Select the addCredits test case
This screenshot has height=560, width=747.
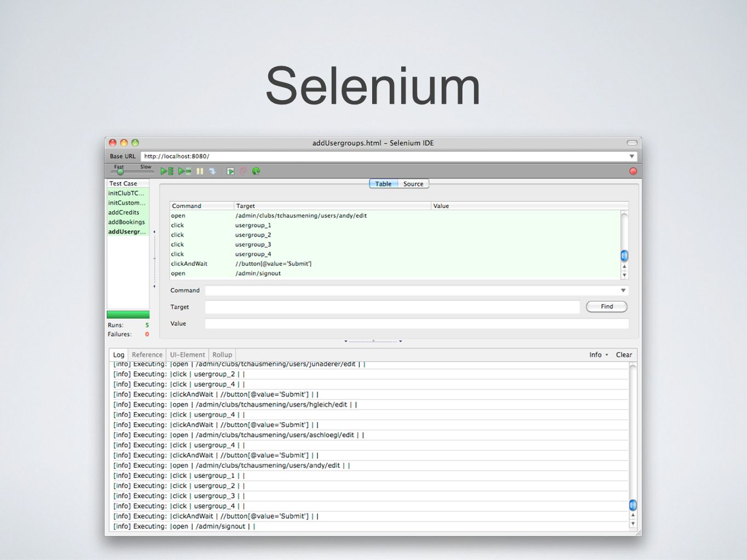point(128,212)
